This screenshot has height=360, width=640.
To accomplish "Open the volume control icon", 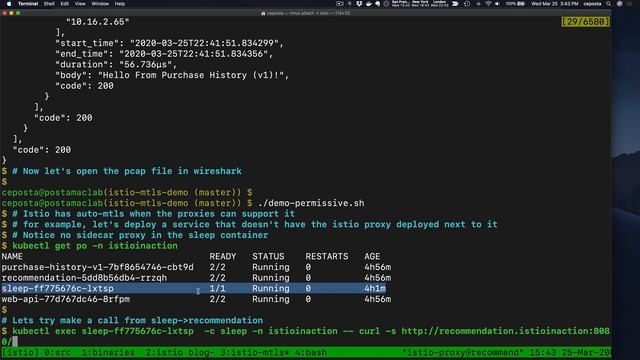I will coord(497,4).
